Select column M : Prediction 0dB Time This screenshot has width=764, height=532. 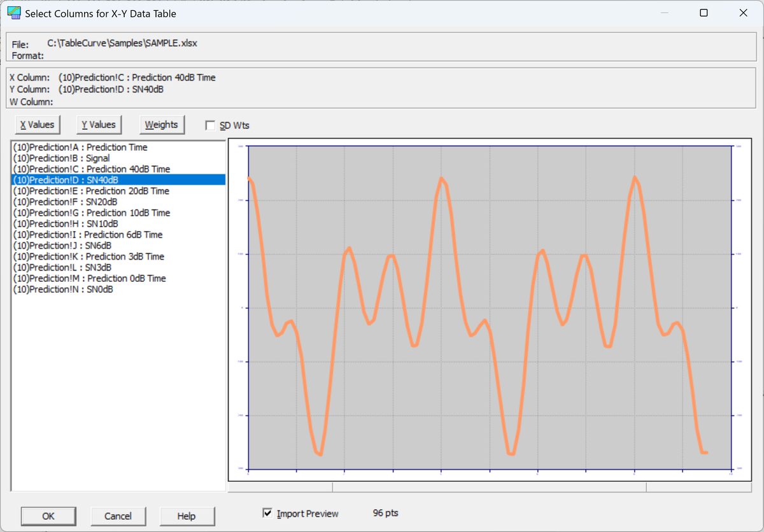pyautogui.click(x=118, y=278)
